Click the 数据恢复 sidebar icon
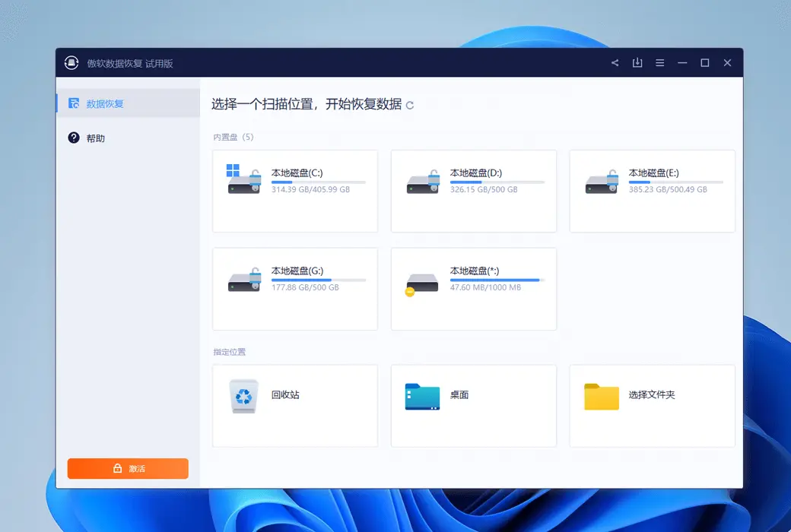Viewport: 791px width, 532px height. (74, 103)
